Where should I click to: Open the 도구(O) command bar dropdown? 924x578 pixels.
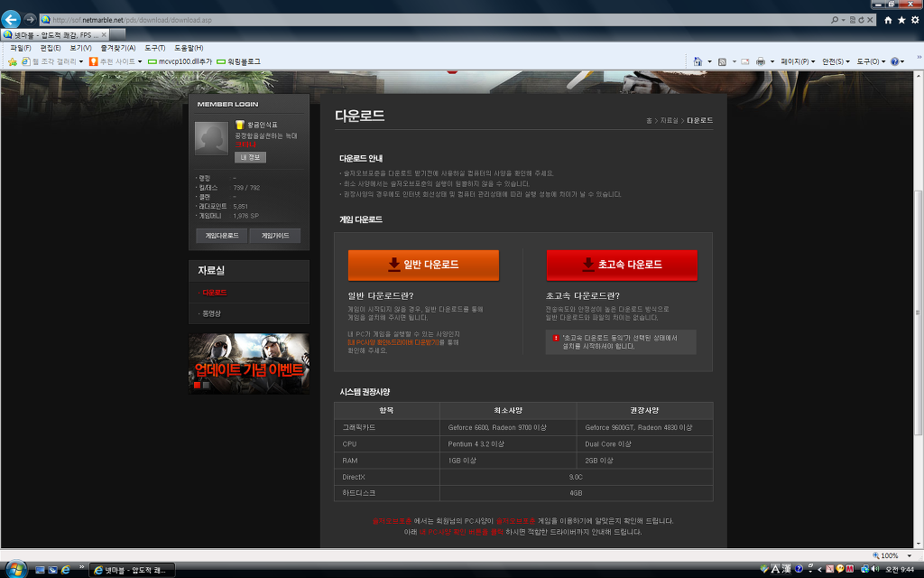coord(871,61)
